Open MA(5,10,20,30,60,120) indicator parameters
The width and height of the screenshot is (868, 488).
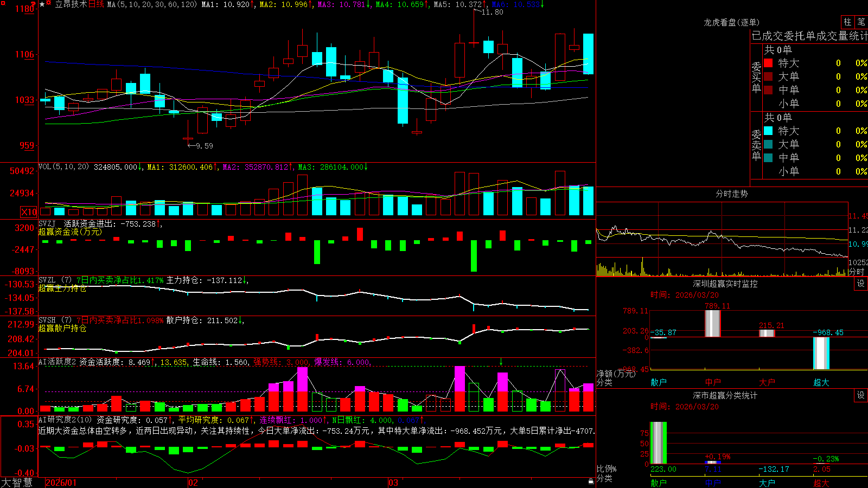[x=152, y=4]
